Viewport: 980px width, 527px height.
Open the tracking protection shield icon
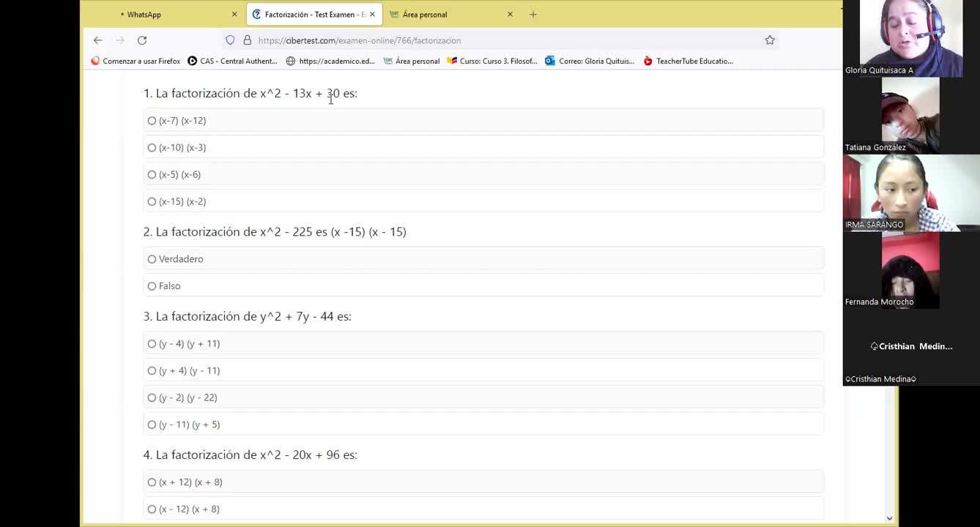pos(230,40)
